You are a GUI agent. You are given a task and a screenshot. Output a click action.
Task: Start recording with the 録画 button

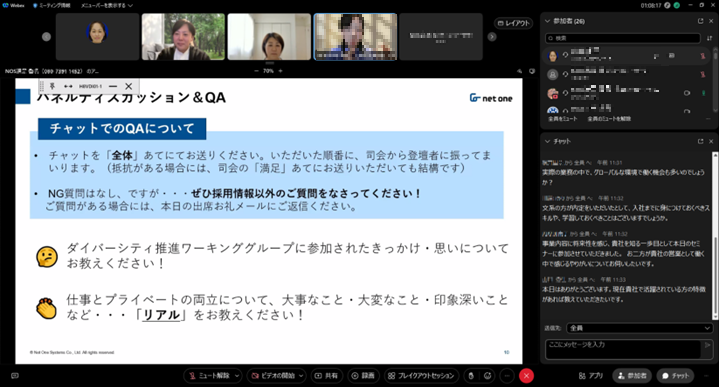point(363,376)
